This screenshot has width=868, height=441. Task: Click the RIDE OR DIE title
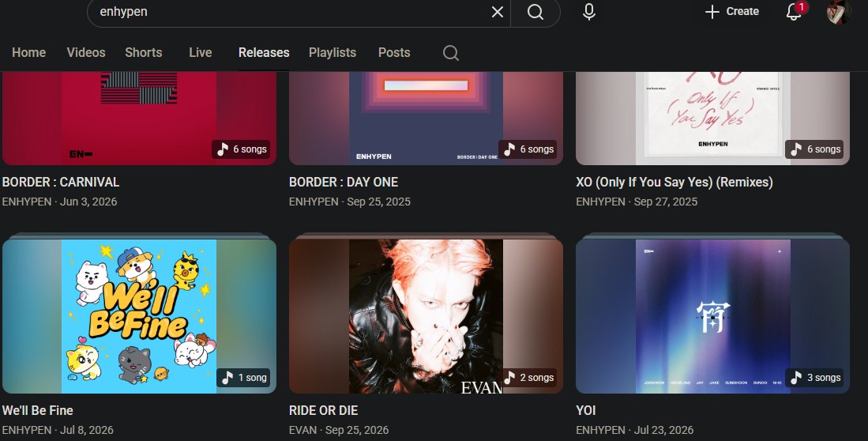point(323,410)
